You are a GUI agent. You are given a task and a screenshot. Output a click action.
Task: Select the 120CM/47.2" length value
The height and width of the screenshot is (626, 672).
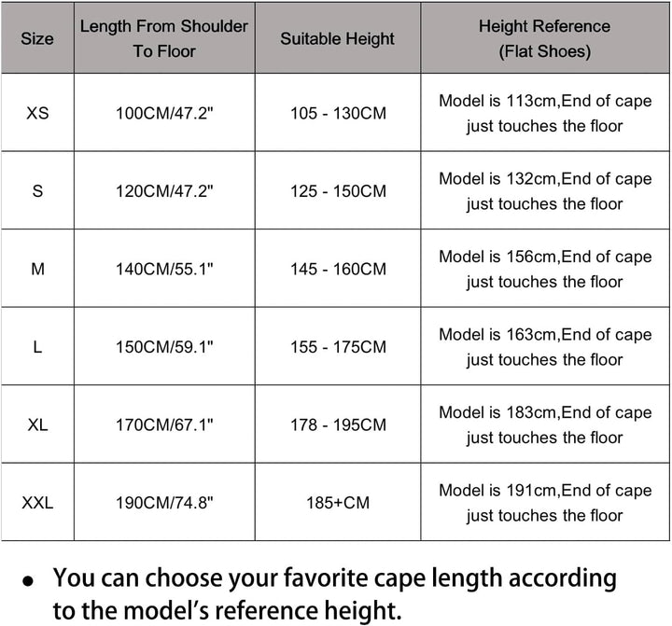[164, 191]
